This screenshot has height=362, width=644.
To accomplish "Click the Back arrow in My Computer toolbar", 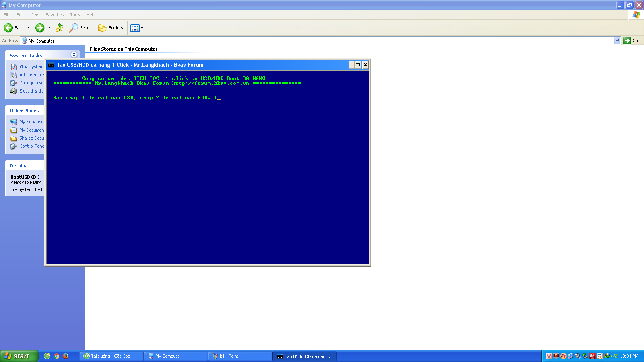I will click(8, 28).
